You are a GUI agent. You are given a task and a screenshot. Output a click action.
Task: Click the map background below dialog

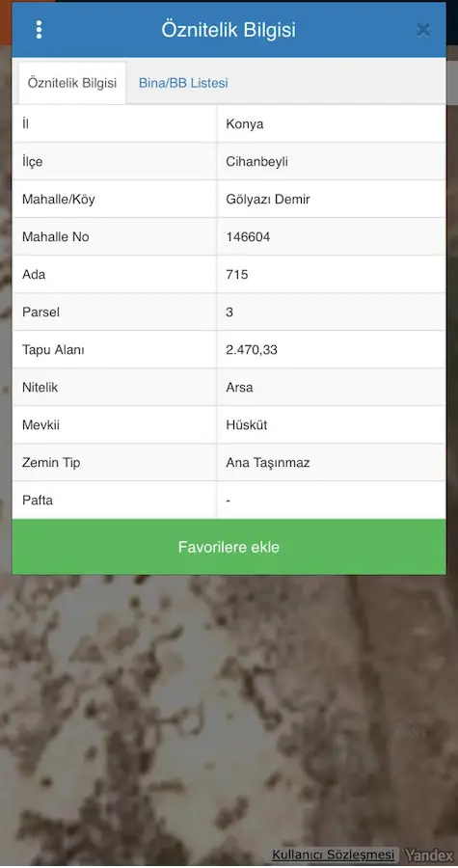click(x=229, y=714)
